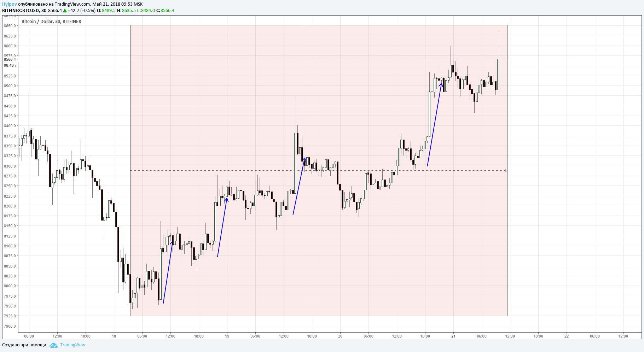Image resolution: width=644 pixels, height=352 pixels.
Task: Click the date label 19 on time axis
Action: tap(227, 336)
